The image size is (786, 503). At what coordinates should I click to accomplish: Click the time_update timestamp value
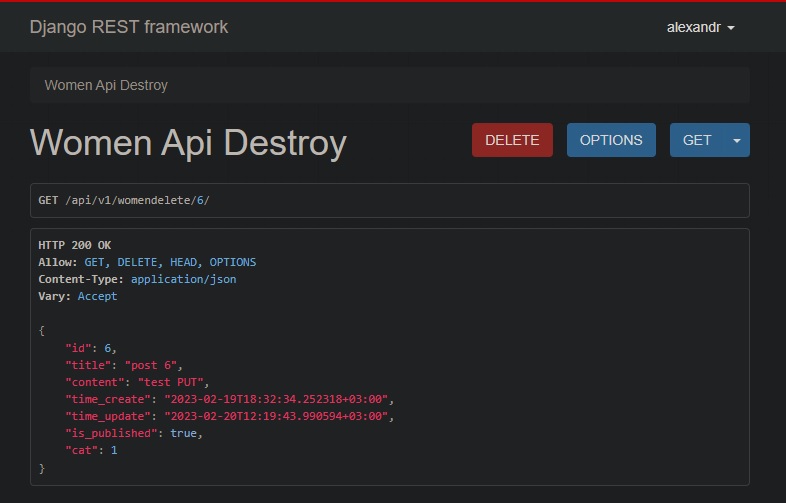pos(276,416)
